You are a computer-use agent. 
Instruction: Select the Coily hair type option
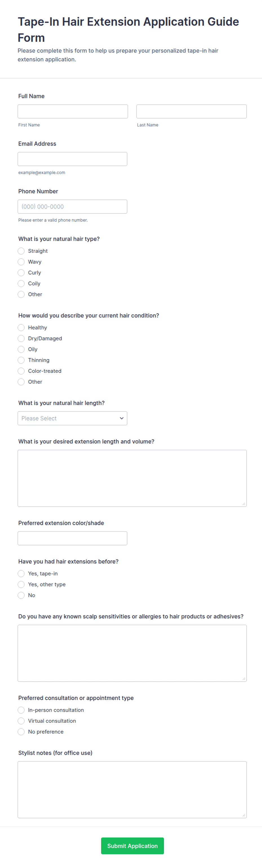point(21,283)
